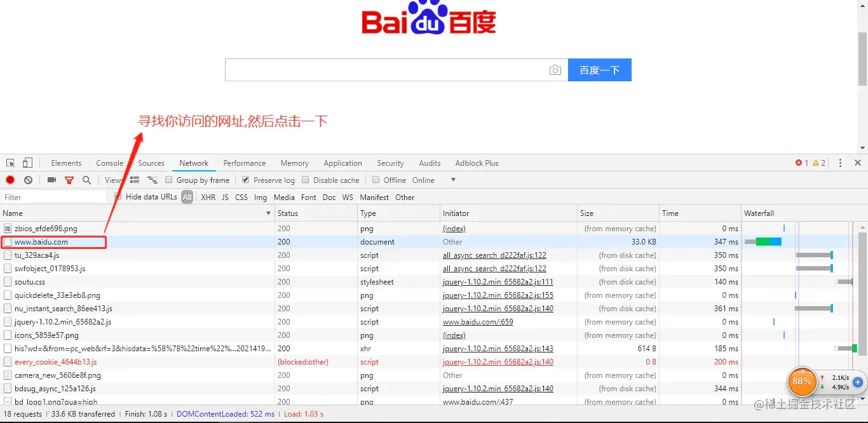Open the Security tab
The width and height of the screenshot is (868, 423).
[x=390, y=163]
